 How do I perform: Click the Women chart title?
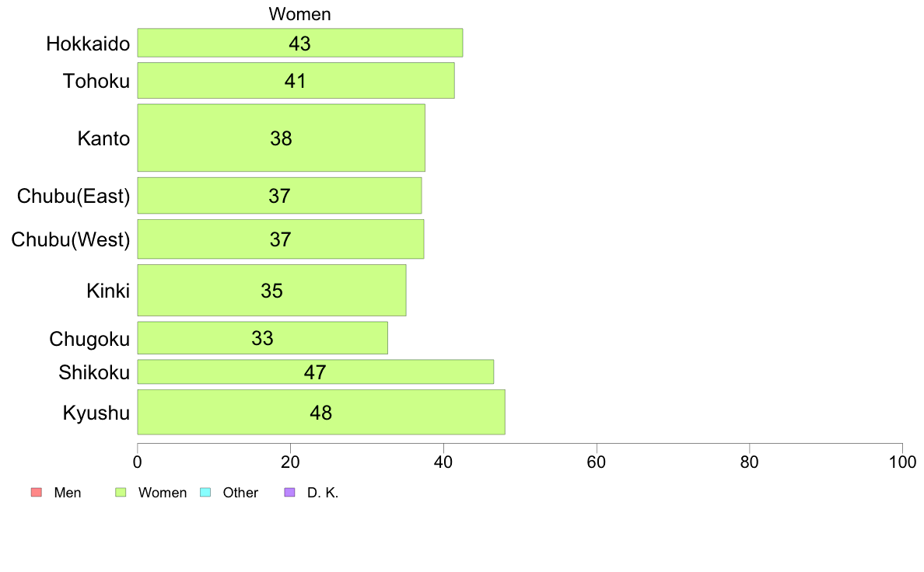pos(300,14)
